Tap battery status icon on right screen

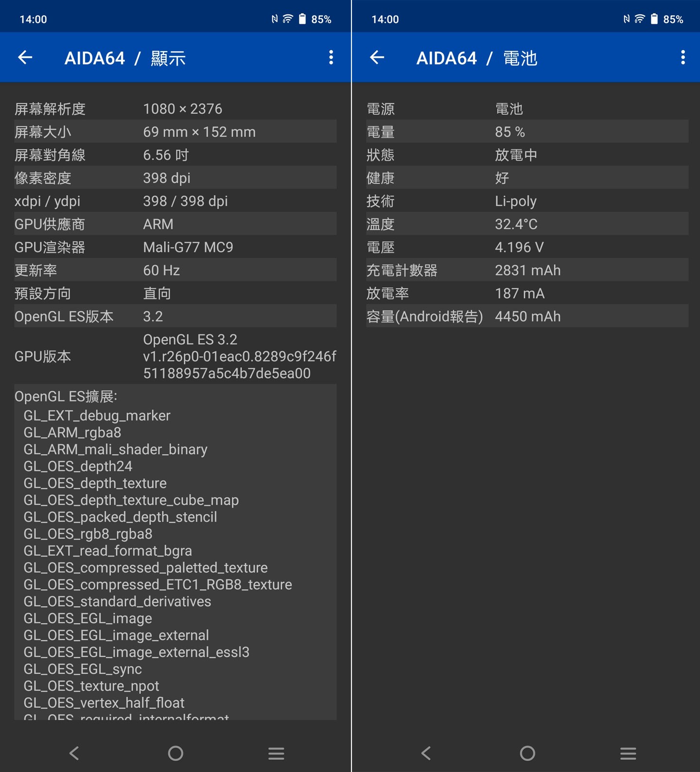tap(654, 19)
